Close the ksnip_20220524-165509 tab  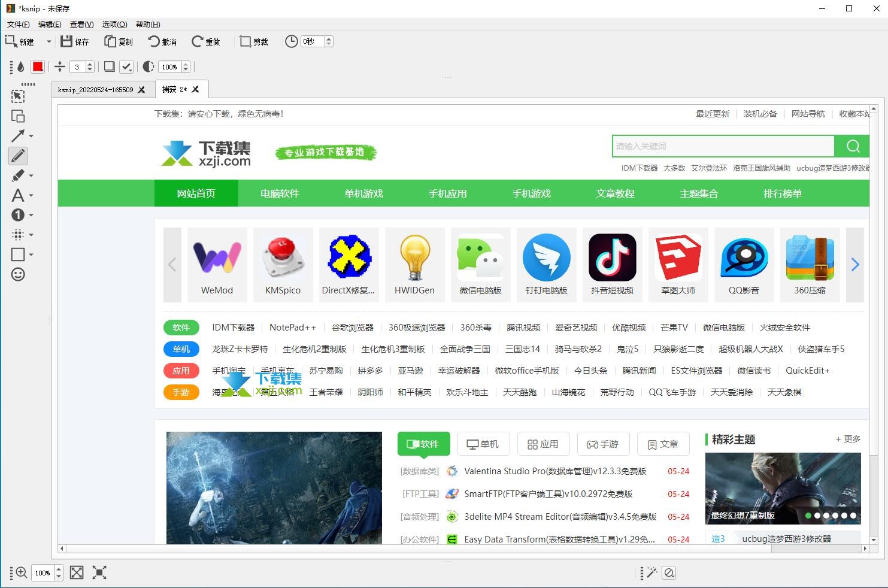click(141, 90)
